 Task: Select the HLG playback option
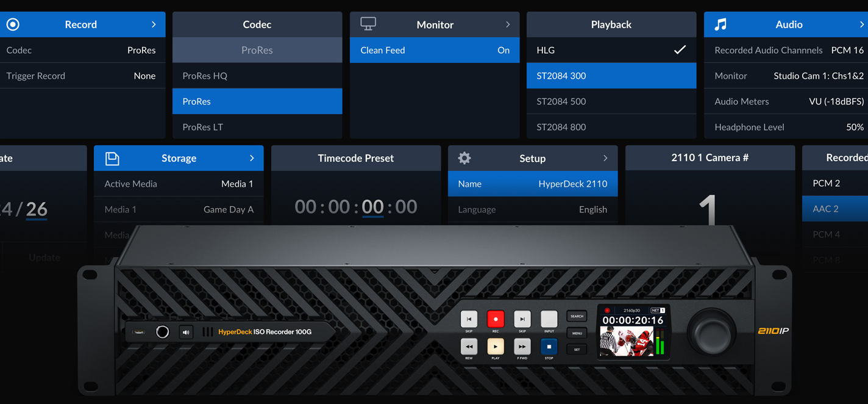pos(611,50)
